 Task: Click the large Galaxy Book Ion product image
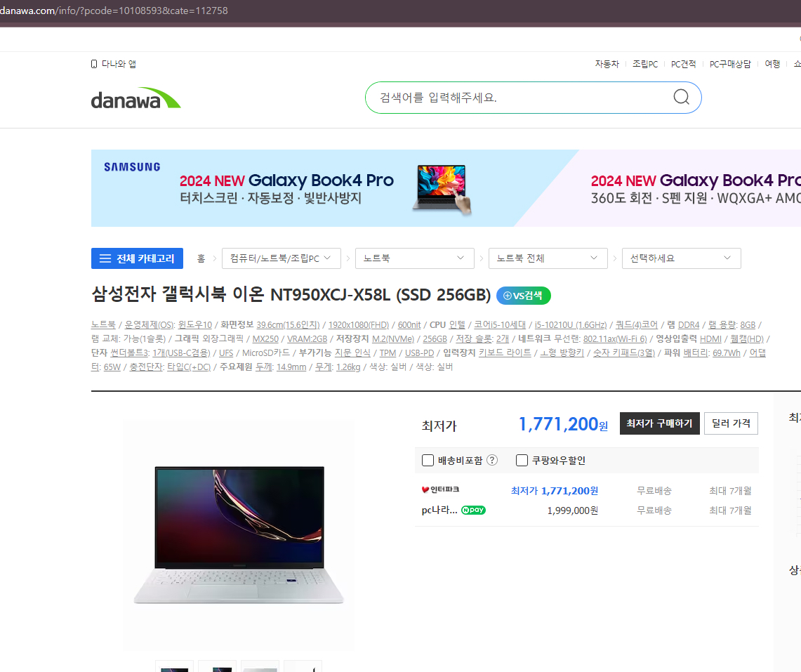pos(239,534)
